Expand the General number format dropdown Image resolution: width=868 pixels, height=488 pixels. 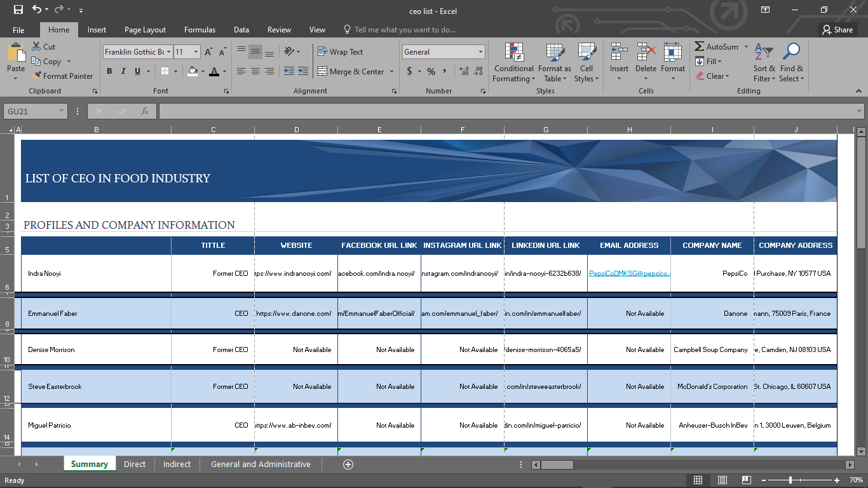480,52
